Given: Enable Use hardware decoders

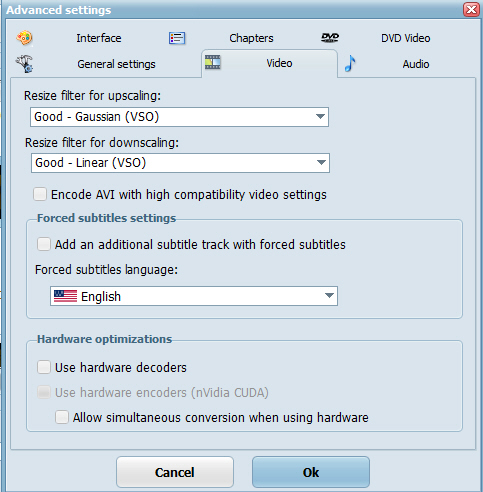Looking at the screenshot, I should point(44,367).
